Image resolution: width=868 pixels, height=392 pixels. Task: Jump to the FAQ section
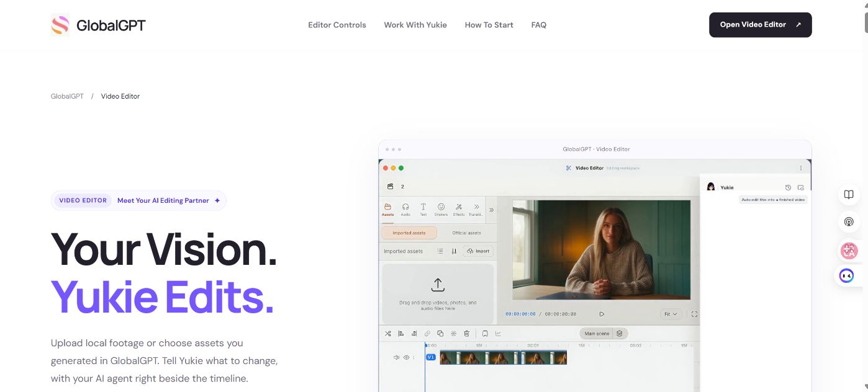539,25
